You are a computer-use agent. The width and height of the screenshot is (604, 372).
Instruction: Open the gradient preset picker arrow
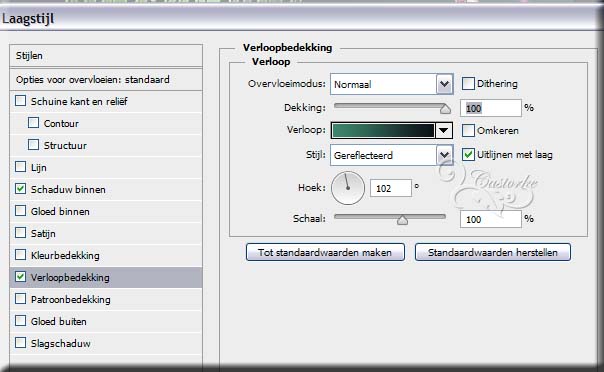coord(443,131)
